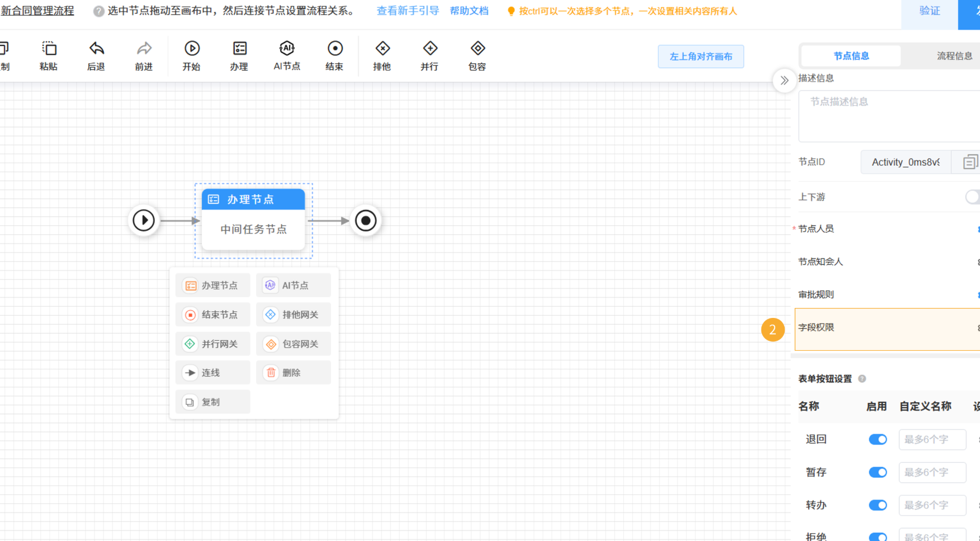The height and width of the screenshot is (541, 980).
Task: Click the start event circle on canvas
Action: [144, 220]
